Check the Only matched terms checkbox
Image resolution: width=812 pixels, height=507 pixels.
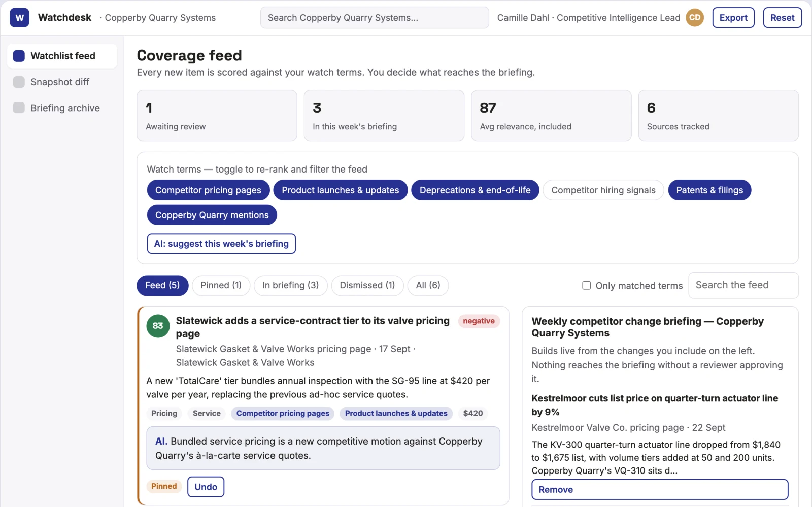586,285
